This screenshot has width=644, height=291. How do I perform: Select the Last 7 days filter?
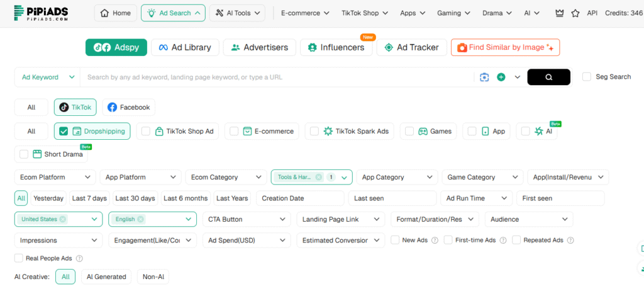[x=89, y=198]
